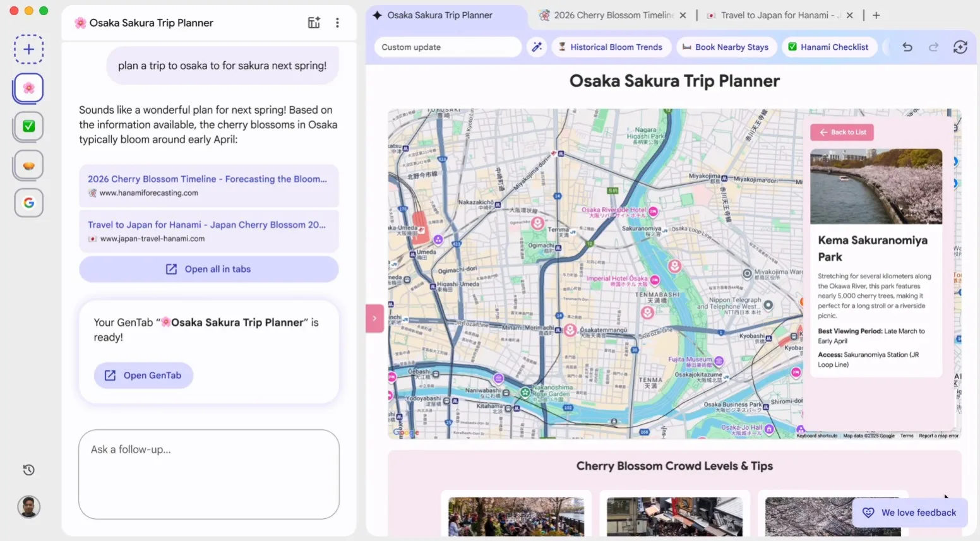Select the green checkmark GenTab in the sidebar

tap(28, 126)
